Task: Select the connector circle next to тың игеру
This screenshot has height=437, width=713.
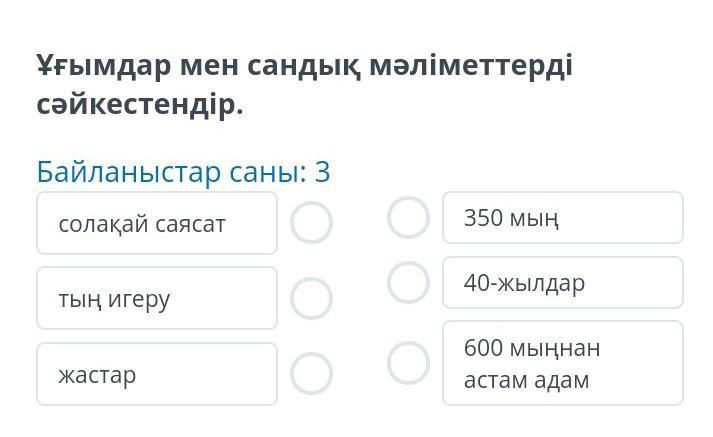Action: point(311,297)
